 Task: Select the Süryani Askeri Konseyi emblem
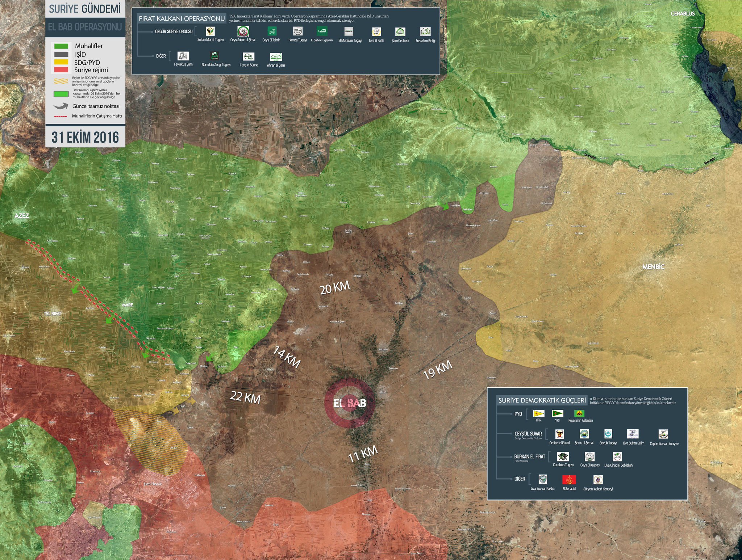[598, 480]
